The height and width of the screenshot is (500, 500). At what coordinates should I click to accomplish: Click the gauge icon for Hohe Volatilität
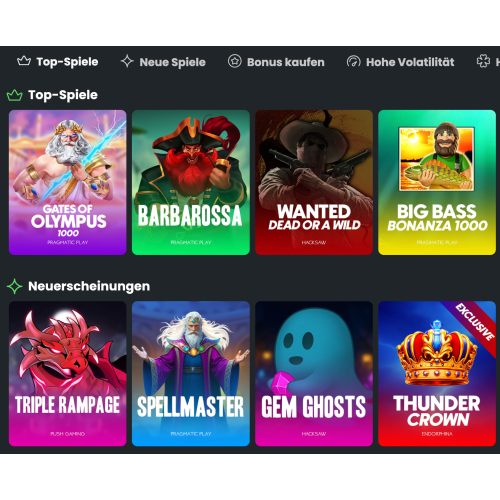(x=354, y=61)
